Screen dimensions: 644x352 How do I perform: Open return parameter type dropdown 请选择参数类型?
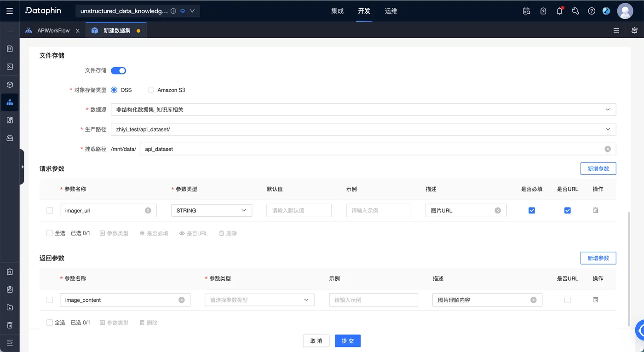[x=260, y=300]
